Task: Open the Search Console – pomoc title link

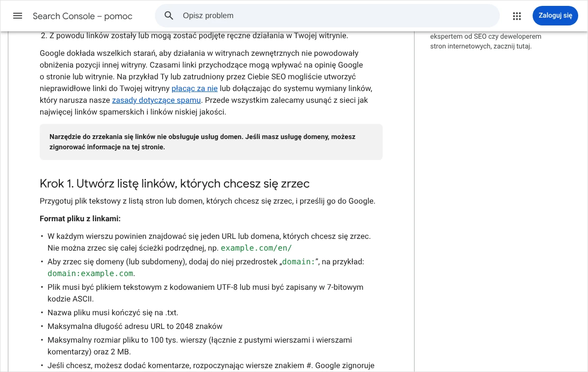Action: [82, 16]
